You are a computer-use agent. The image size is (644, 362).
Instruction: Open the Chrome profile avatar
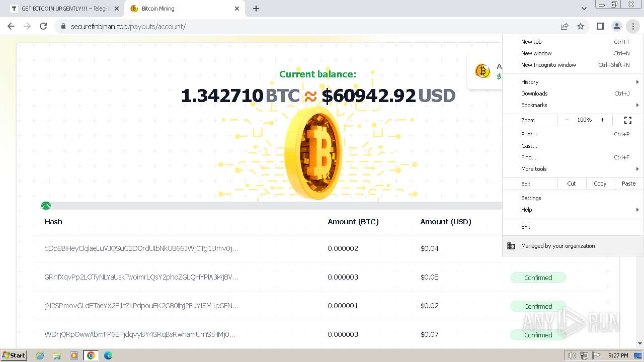coord(616,26)
